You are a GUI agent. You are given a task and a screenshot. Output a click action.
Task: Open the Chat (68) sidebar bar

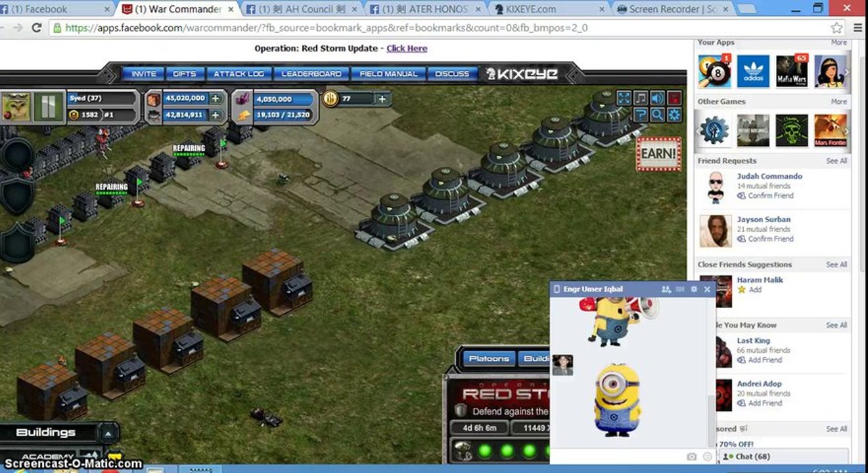[x=784, y=457]
